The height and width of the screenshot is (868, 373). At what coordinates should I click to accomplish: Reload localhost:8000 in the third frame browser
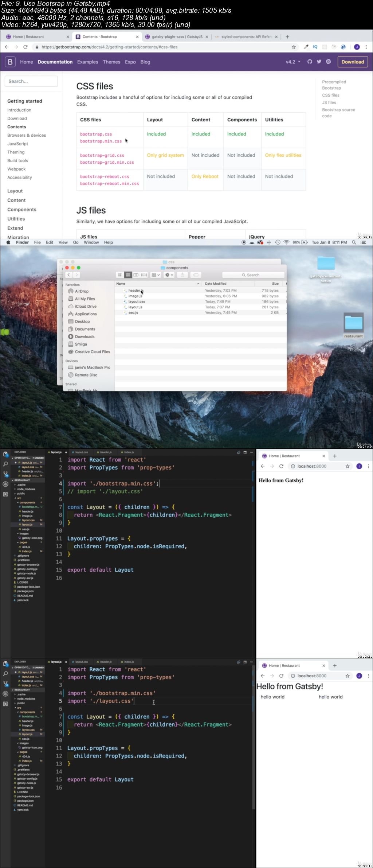tap(281, 466)
